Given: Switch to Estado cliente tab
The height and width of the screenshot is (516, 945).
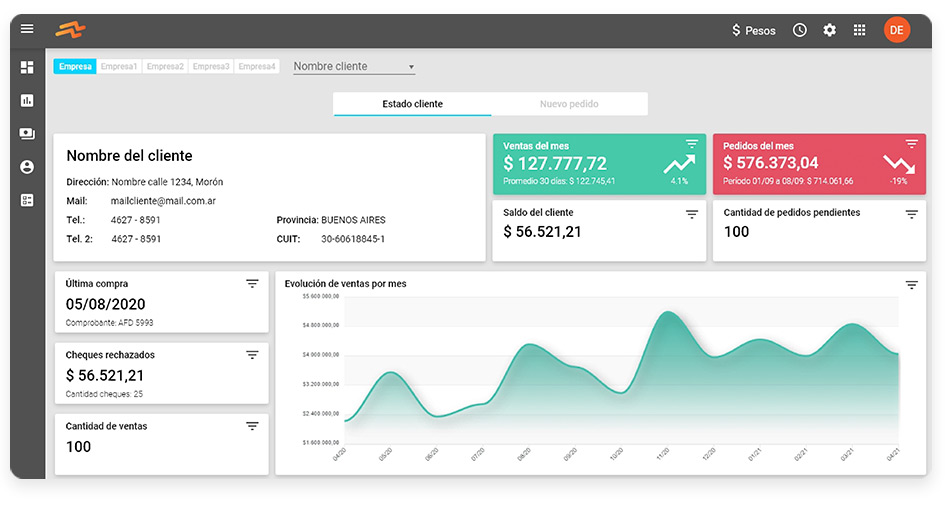Looking at the screenshot, I should click(x=412, y=104).
